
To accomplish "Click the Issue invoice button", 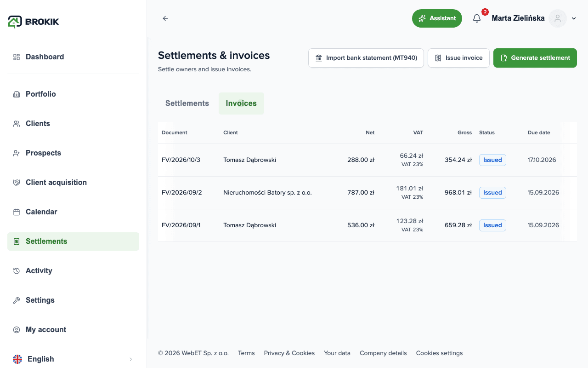I will 458,58.
